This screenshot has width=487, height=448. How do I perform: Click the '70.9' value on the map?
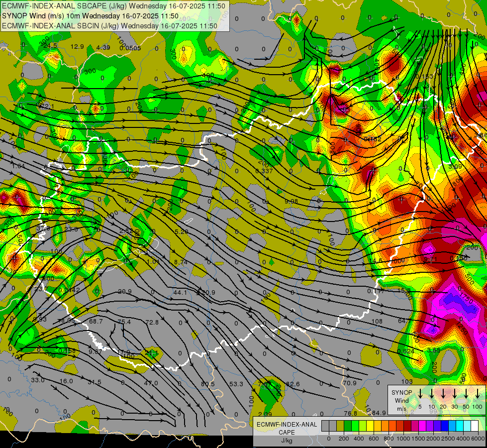click(350, 383)
